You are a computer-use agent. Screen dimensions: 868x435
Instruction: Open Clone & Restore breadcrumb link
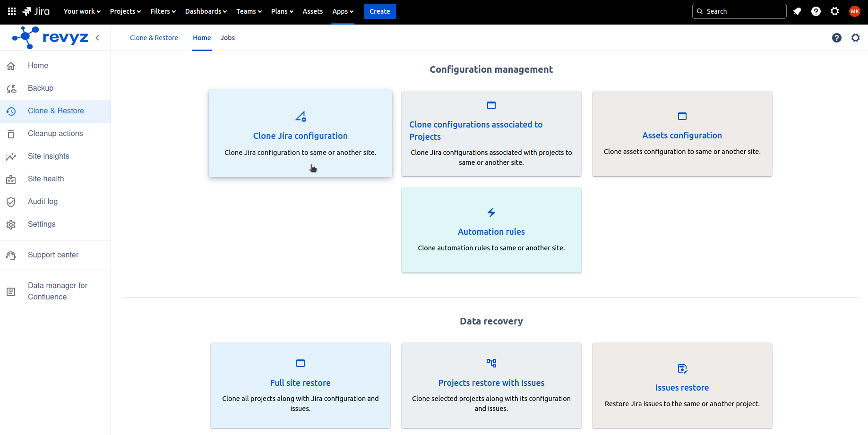click(x=154, y=38)
